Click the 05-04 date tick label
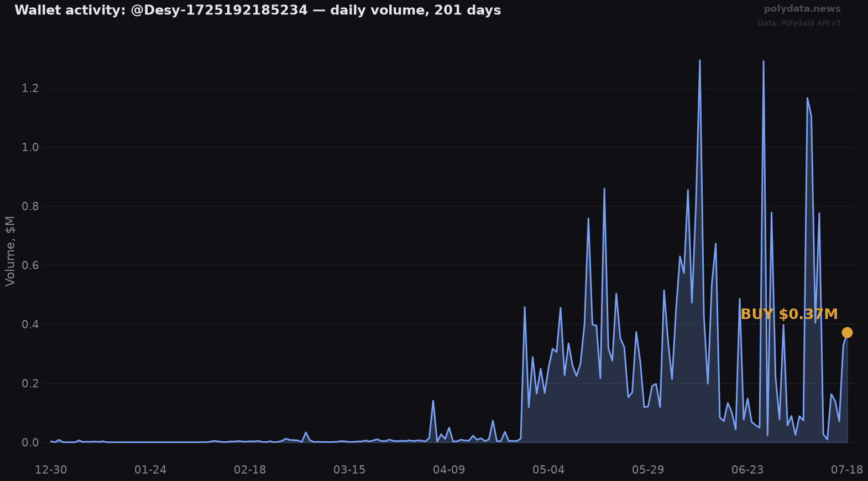 click(x=548, y=470)
